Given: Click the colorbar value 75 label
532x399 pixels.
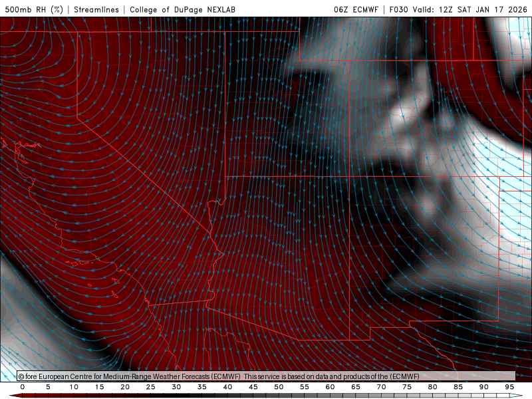Looking at the screenshot, I should tap(407, 387).
